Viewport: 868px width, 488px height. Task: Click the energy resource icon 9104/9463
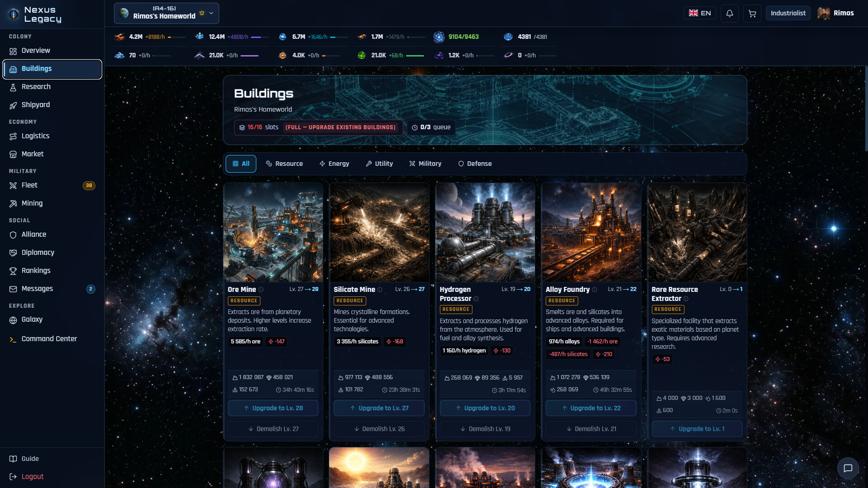(439, 37)
